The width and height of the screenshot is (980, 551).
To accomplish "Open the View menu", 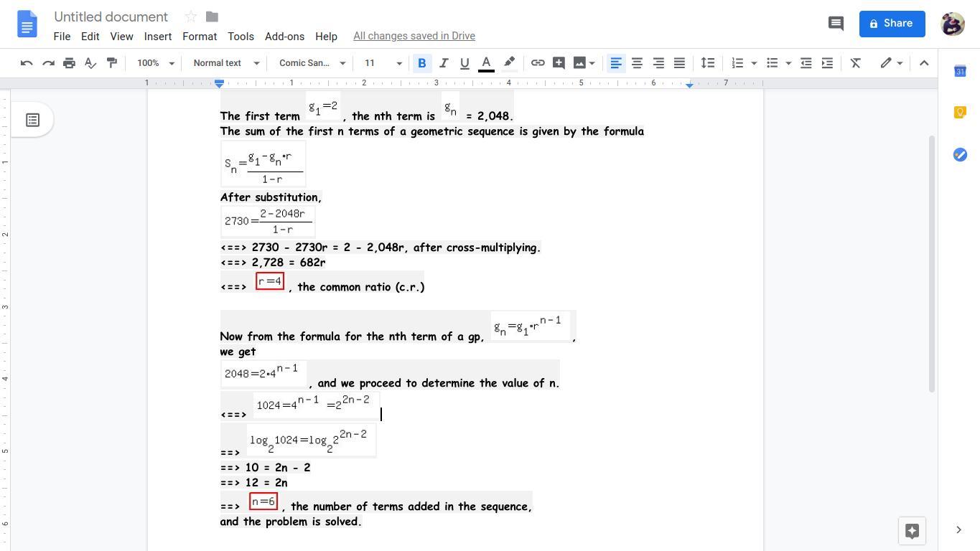I will coord(121,36).
